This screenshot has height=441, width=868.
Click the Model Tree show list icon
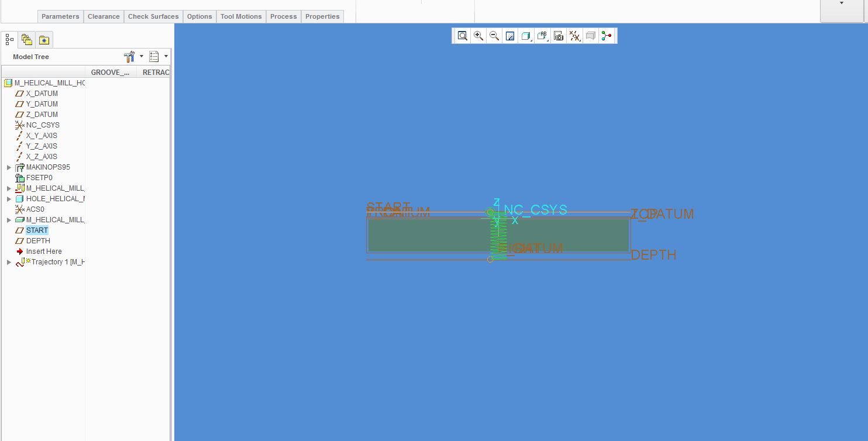tap(154, 57)
